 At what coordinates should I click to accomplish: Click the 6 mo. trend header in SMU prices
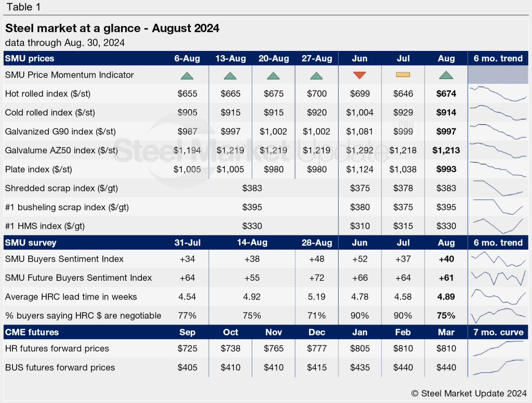click(498, 58)
